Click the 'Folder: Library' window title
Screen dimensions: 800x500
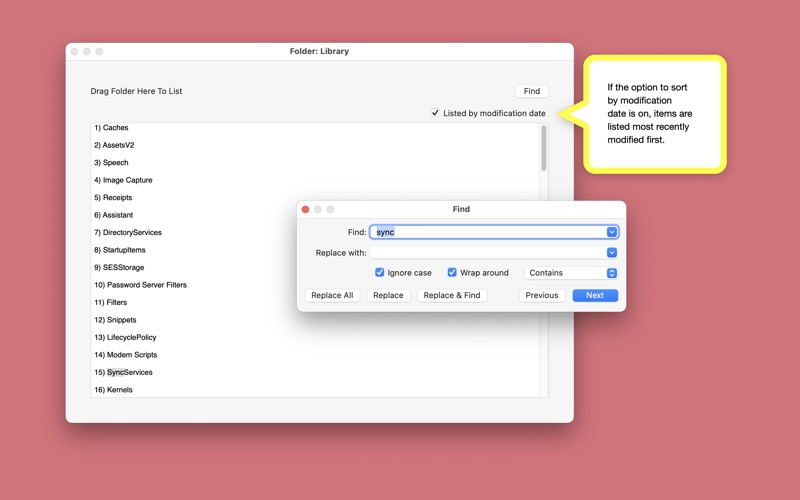[319, 51]
